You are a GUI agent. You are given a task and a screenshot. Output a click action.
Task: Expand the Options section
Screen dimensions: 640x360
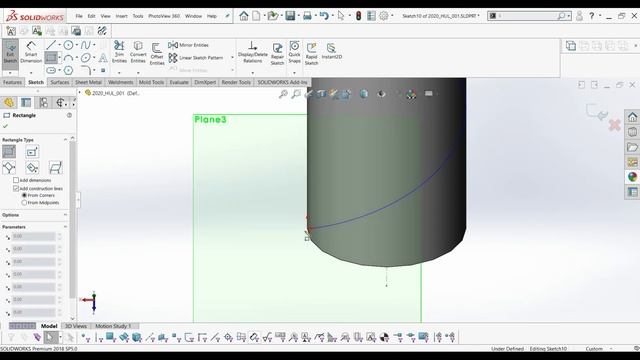(65, 215)
